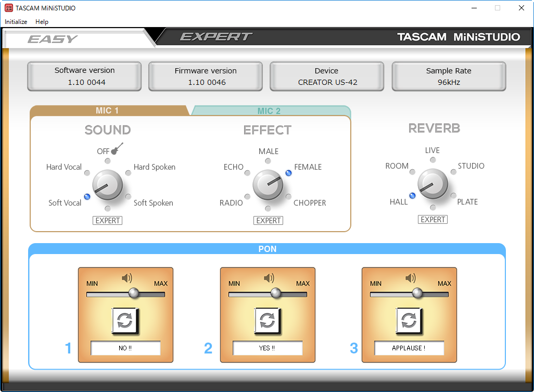The image size is (534, 392).
Task: Select CHOPPER voice effect
Action: pyautogui.click(x=288, y=196)
